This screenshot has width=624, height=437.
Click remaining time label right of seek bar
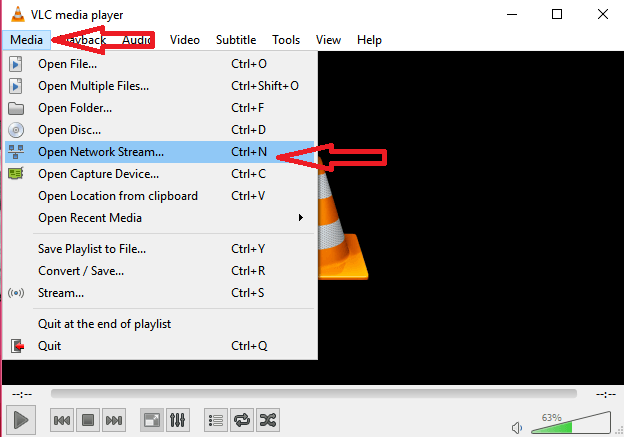tap(606, 394)
